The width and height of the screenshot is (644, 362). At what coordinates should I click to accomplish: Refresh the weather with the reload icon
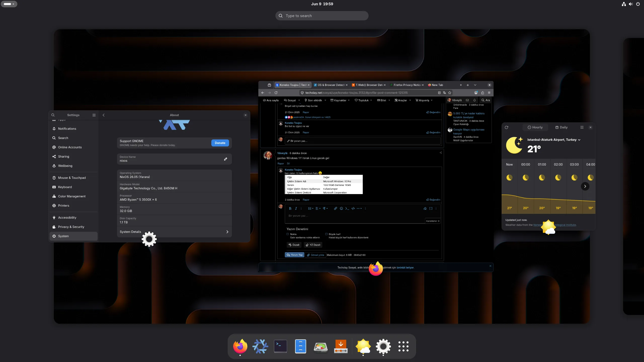(507, 127)
